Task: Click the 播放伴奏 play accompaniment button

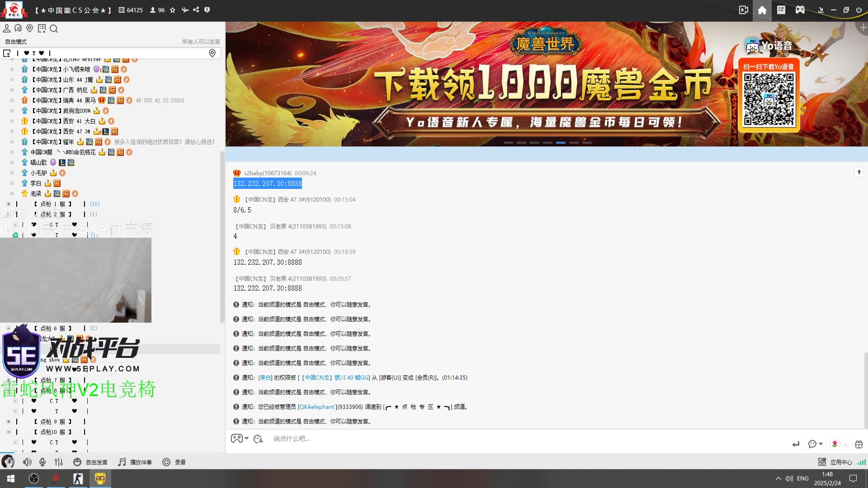Action: (x=135, y=462)
